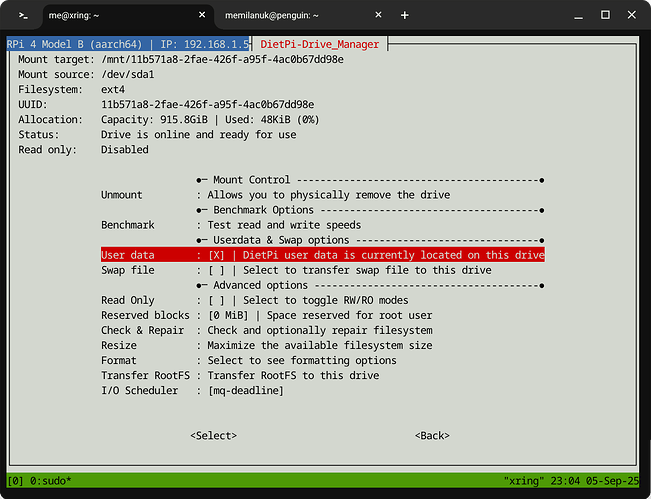Select the Resize menu entry
Image resolution: width=651 pixels, height=499 pixels.
pos(267,345)
